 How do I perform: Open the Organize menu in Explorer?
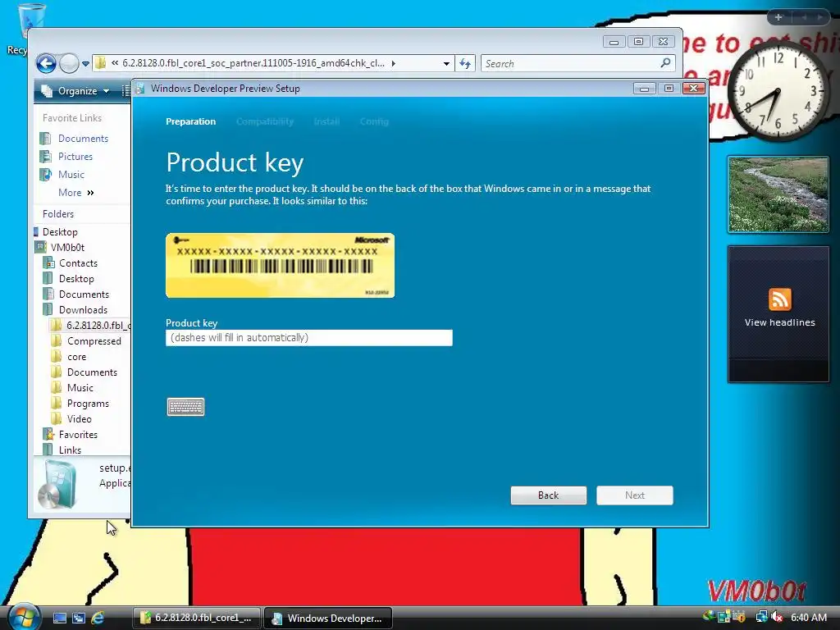coord(76,91)
